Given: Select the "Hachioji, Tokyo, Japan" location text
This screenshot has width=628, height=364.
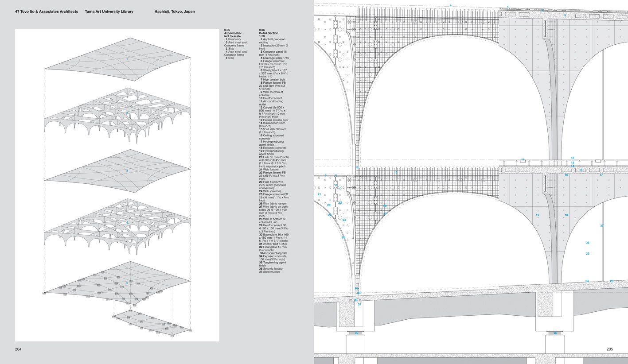Looking at the screenshot, I should click(174, 12).
